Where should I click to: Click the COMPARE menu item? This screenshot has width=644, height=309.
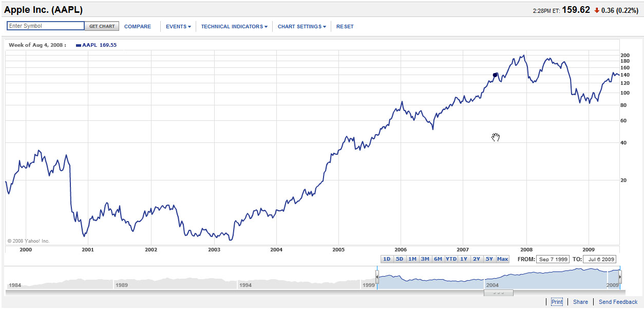tap(137, 26)
